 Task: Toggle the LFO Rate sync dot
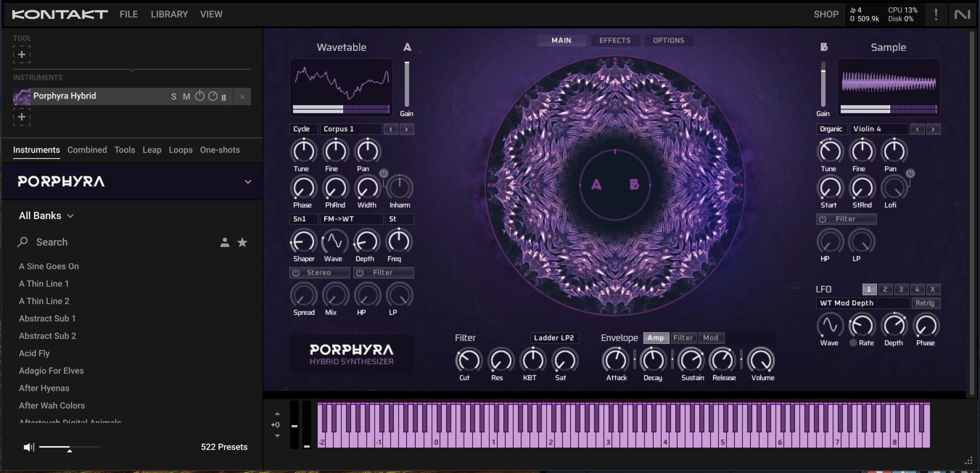click(853, 343)
